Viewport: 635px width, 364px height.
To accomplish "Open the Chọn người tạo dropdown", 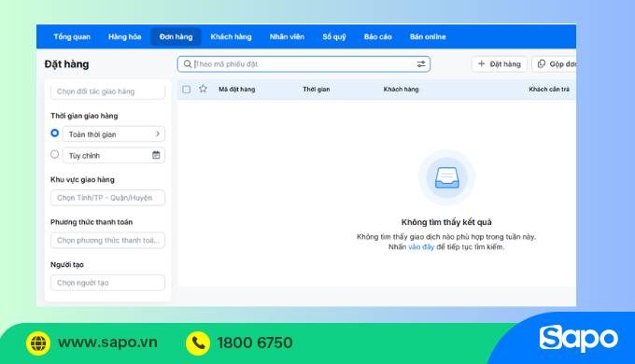I will 107,283.
